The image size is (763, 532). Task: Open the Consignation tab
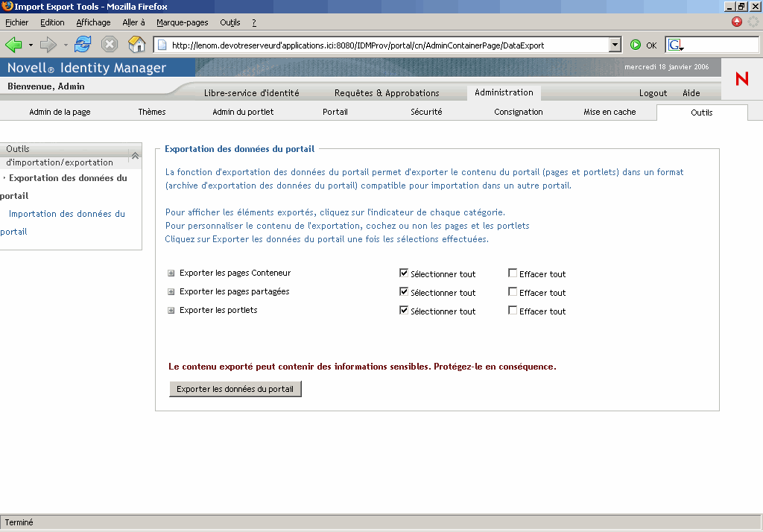tap(519, 112)
